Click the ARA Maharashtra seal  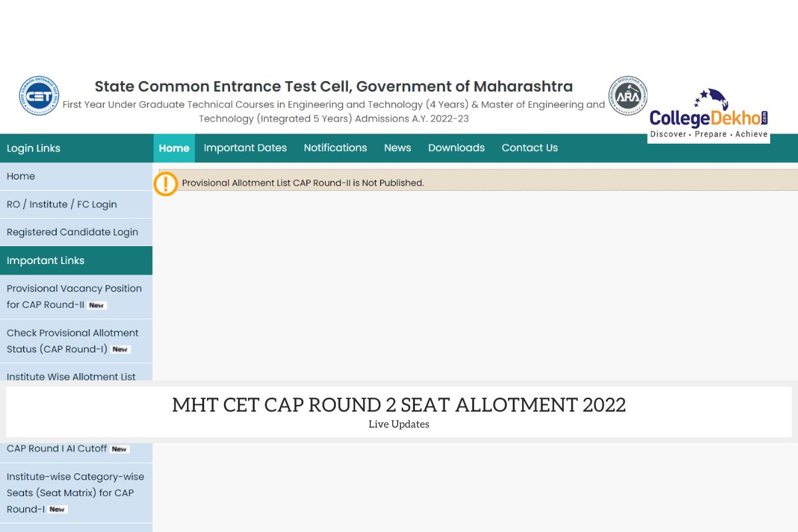628,96
